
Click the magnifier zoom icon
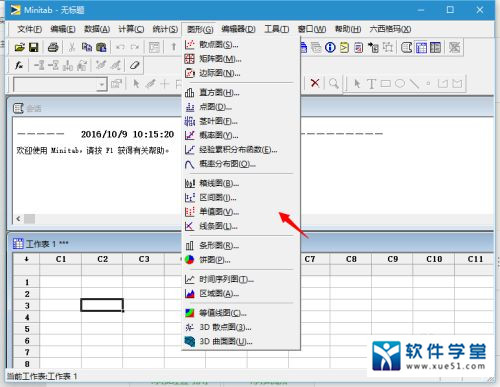(334, 83)
